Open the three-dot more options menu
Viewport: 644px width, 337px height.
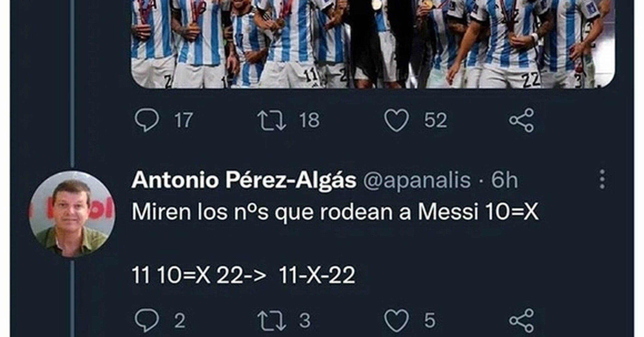(602, 179)
